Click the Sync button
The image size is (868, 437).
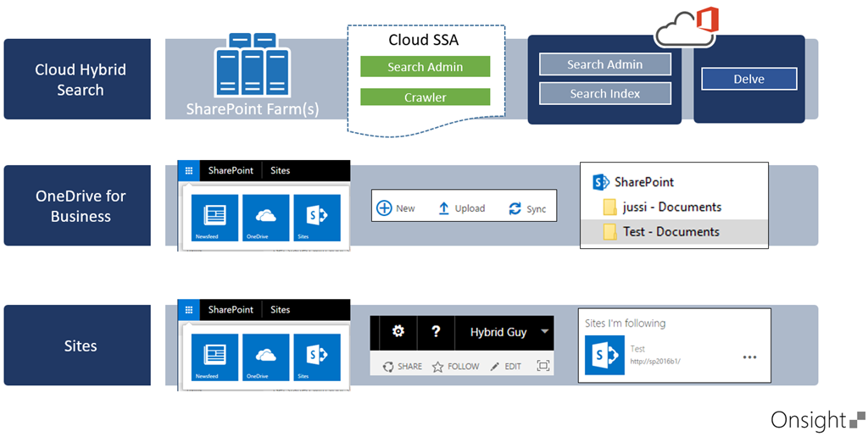(527, 208)
